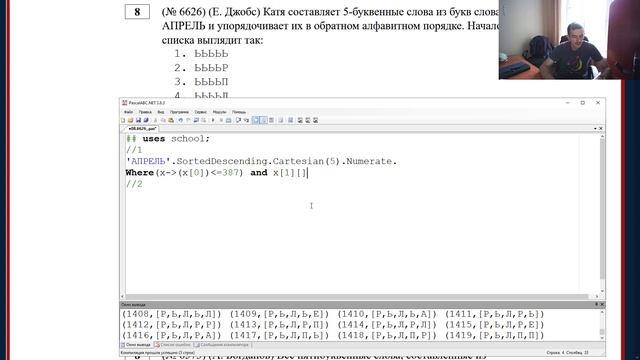Place cursor after x[1][] in code

point(307,173)
